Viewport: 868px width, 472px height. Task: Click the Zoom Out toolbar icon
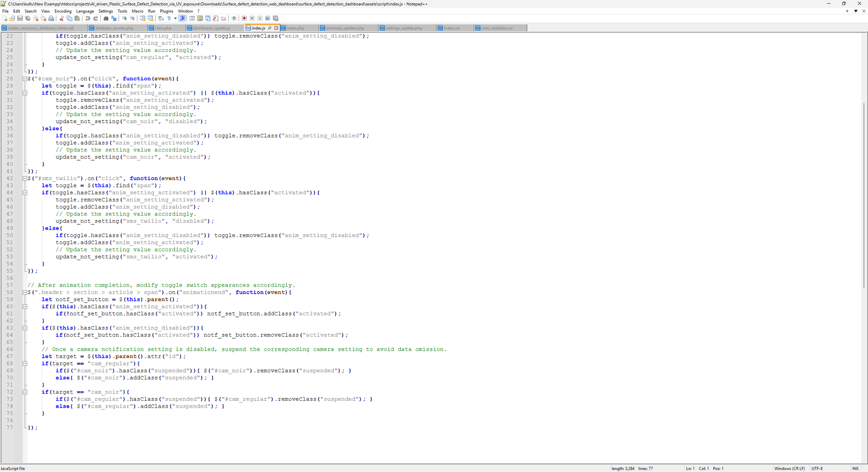pos(132,18)
